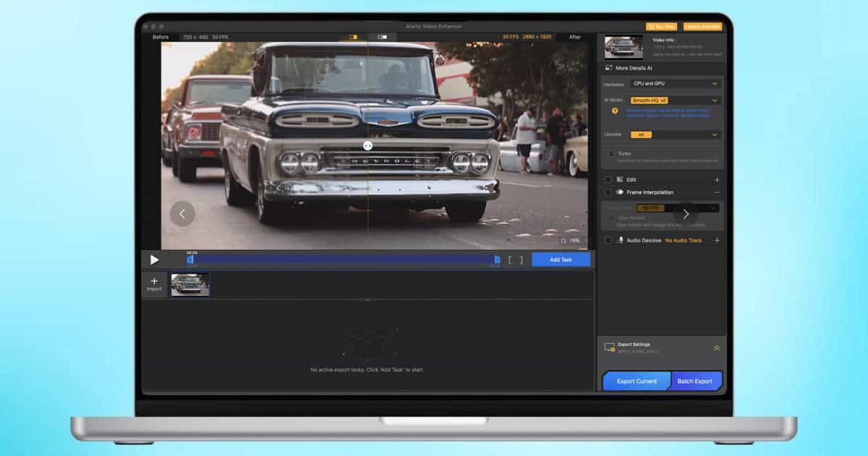Screen dimensions: 868x456
Task: Click the blue AI model description link text
Action: tap(668, 114)
